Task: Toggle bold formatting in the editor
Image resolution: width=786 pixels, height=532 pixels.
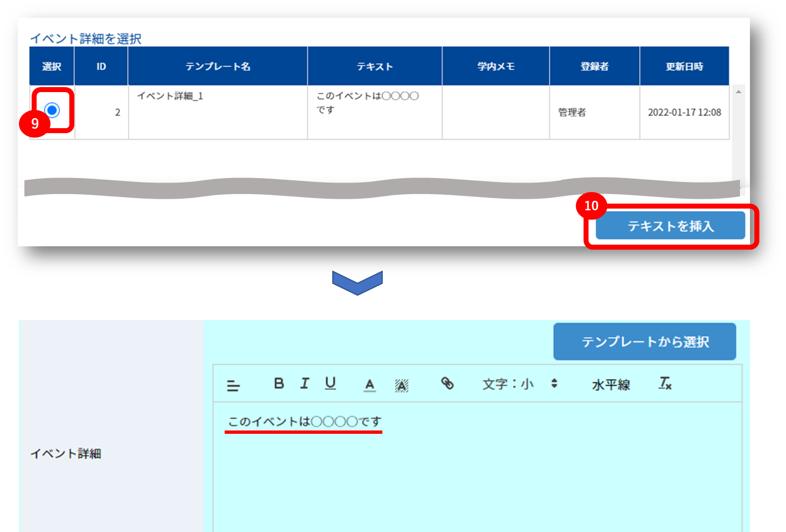Action: [x=279, y=383]
